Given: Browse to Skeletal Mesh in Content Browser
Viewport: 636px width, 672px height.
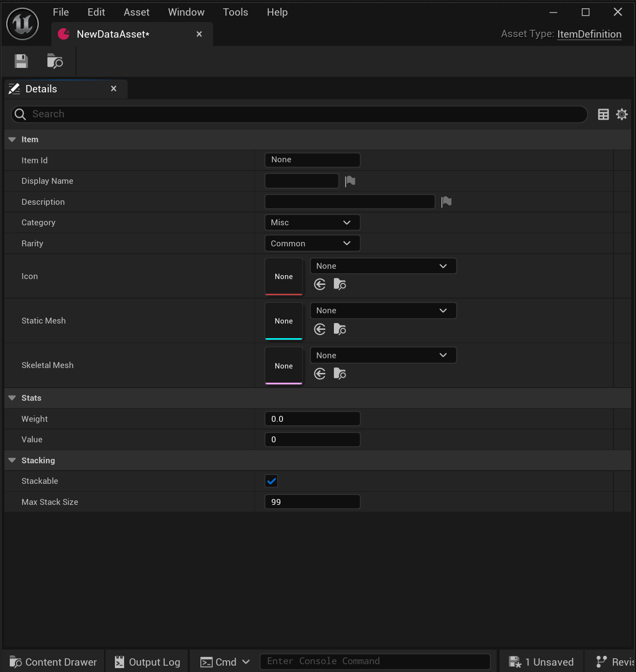Looking at the screenshot, I should (x=340, y=374).
